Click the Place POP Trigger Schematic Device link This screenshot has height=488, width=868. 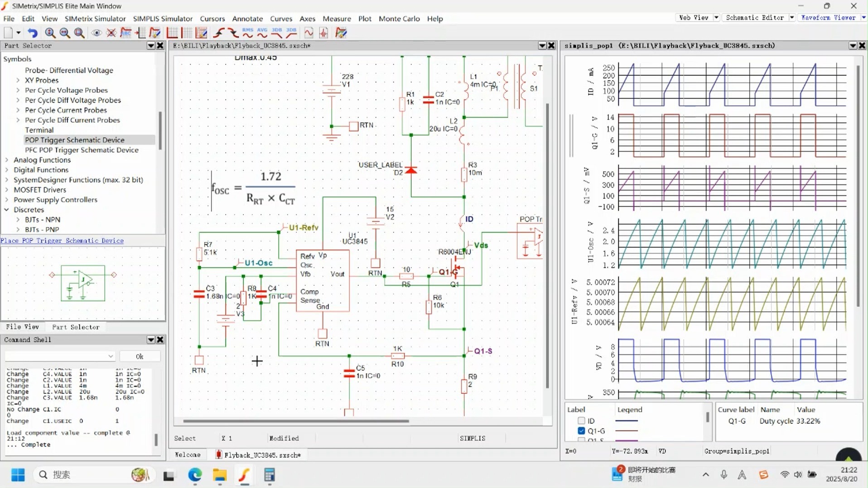[62, 241]
